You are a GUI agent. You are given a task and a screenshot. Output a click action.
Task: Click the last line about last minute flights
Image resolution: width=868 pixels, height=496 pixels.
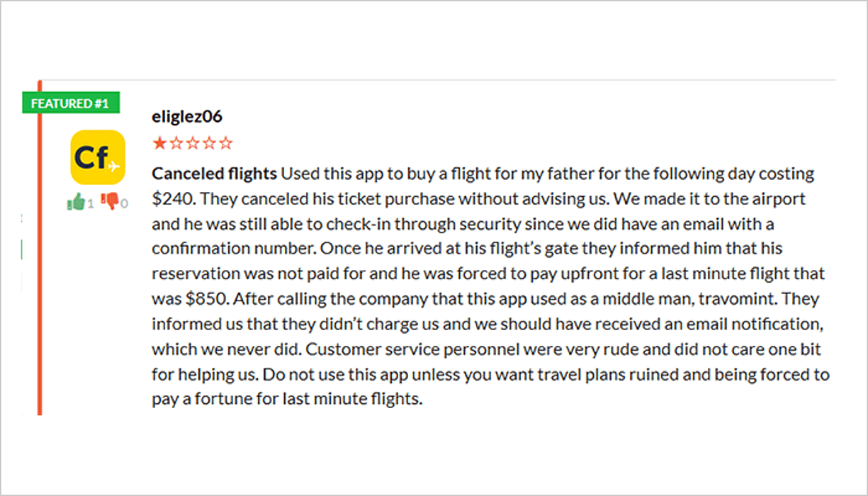tap(287, 399)
